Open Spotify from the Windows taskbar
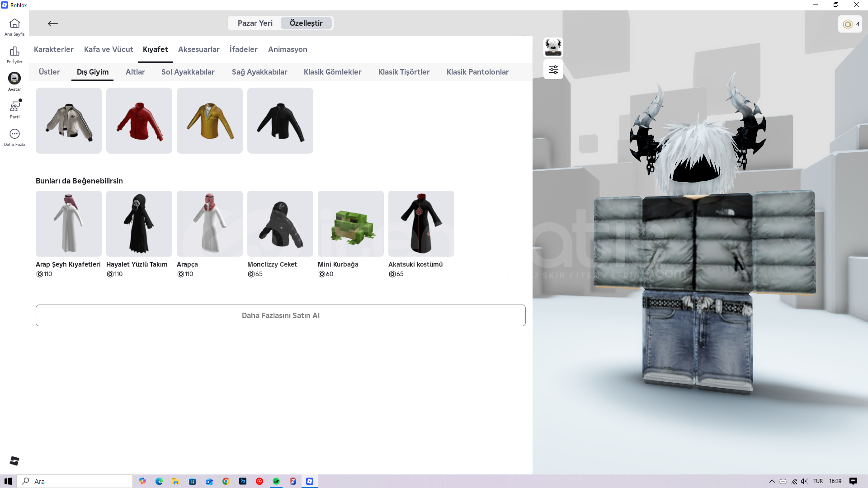868x488 pixels. click(x=276, y=481)
